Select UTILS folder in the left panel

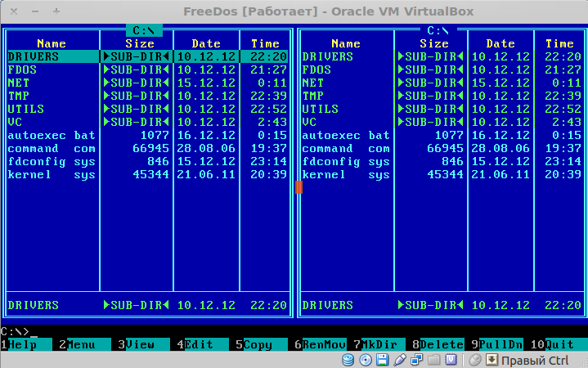[x=148, y=109]
